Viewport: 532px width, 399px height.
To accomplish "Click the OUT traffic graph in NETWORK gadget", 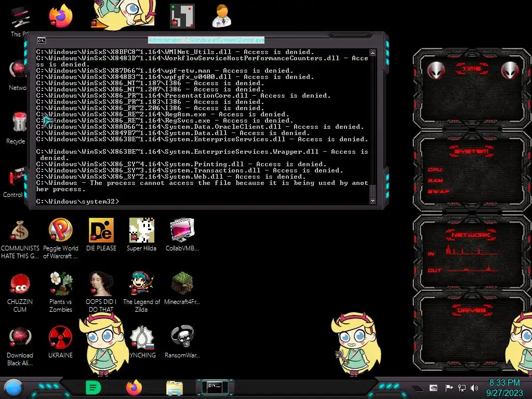I will point(472,269).
